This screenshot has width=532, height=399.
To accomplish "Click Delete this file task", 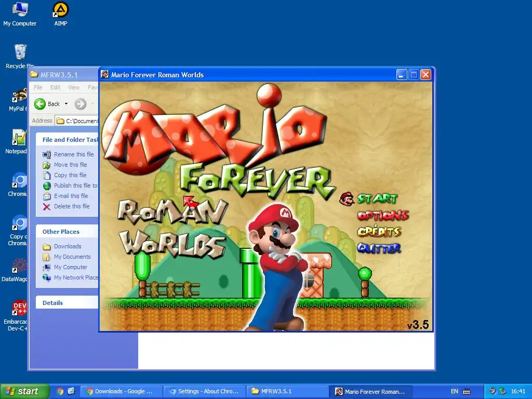I will (x=72, y=206).
